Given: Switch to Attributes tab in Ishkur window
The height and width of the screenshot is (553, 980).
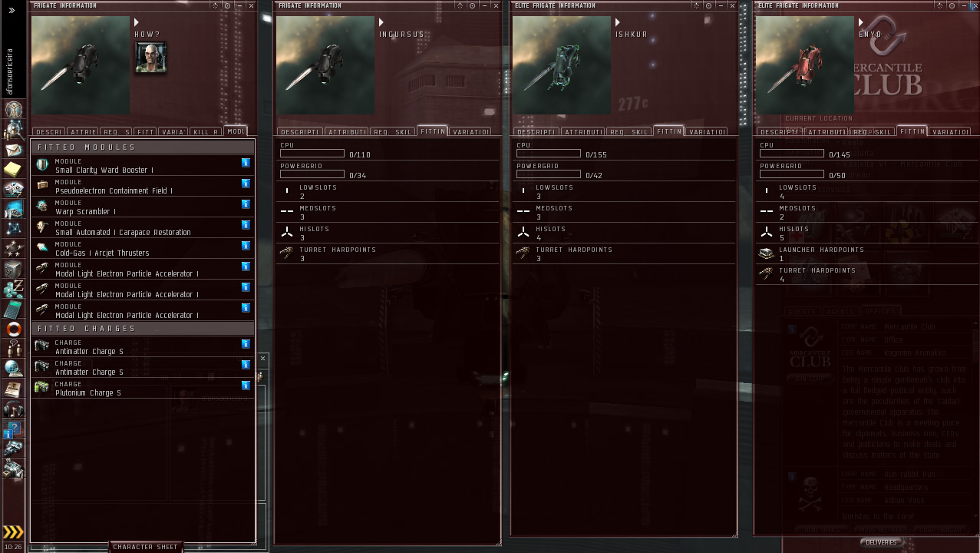Looking at the screenshot, I should click(x=583, y=132).
